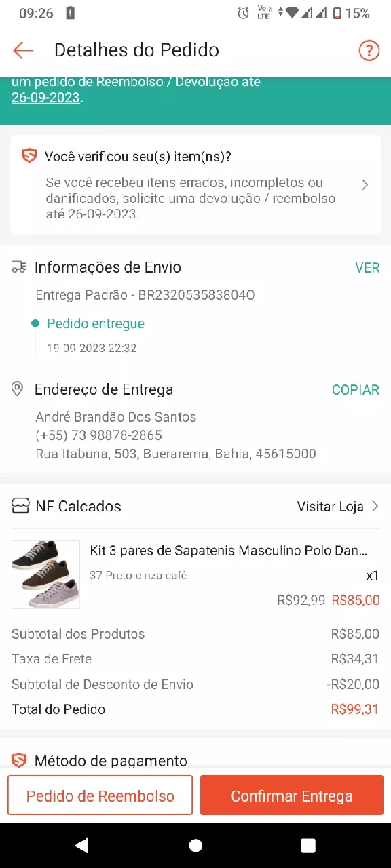The width and height of the screenshot is (391, 868).
Task: Tap the Pedido entregue status line
Action: pyautogui.click(x=95, y=323)
